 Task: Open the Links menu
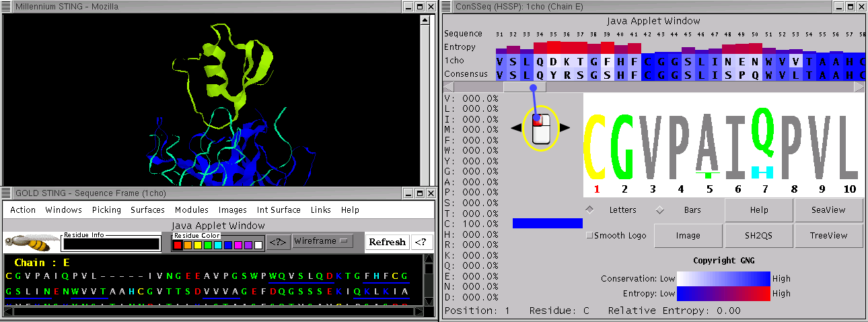tap(320, 210)
